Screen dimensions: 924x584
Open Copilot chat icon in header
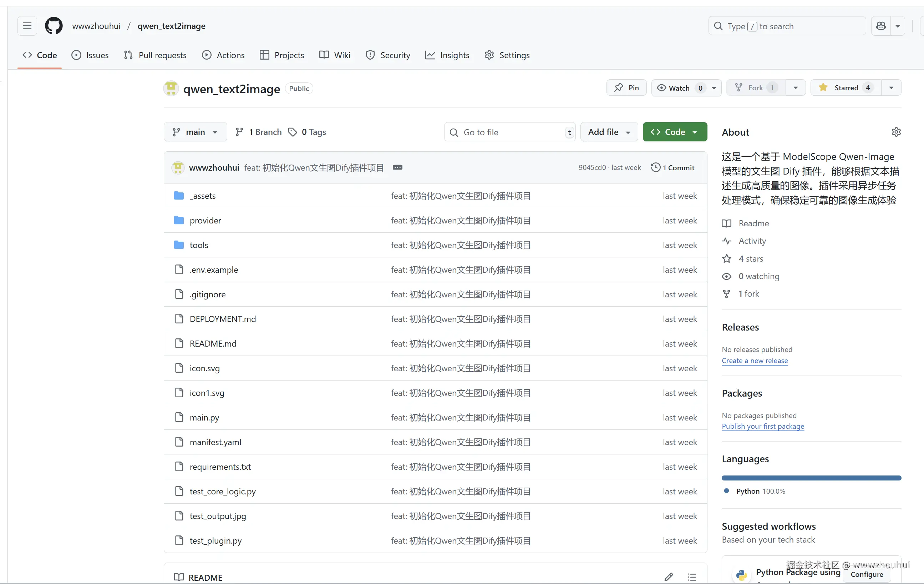(880, 26)
